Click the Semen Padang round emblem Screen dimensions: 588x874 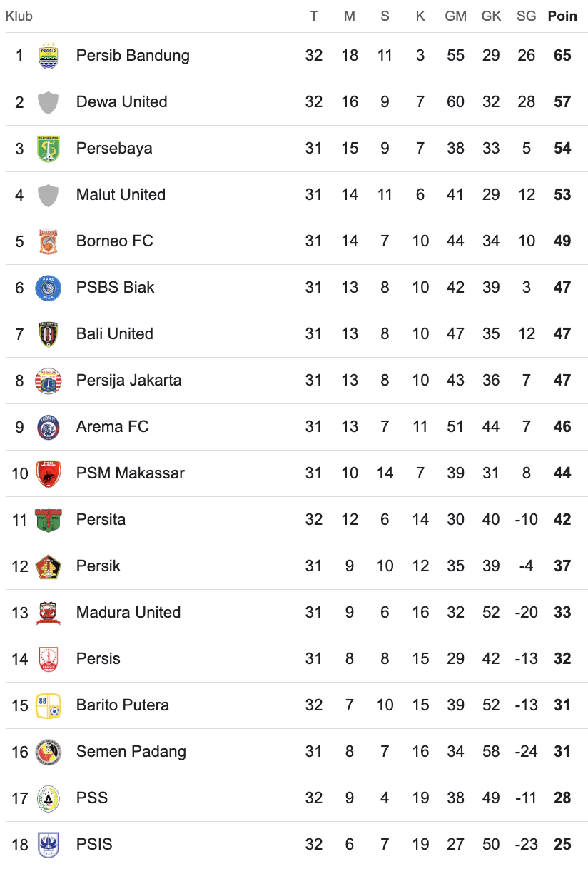48,752
